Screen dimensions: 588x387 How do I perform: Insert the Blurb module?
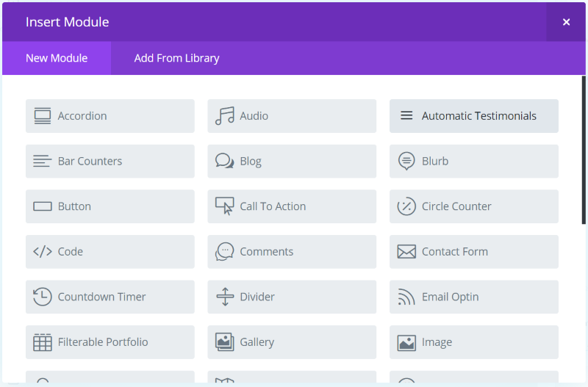click(474, 161)
